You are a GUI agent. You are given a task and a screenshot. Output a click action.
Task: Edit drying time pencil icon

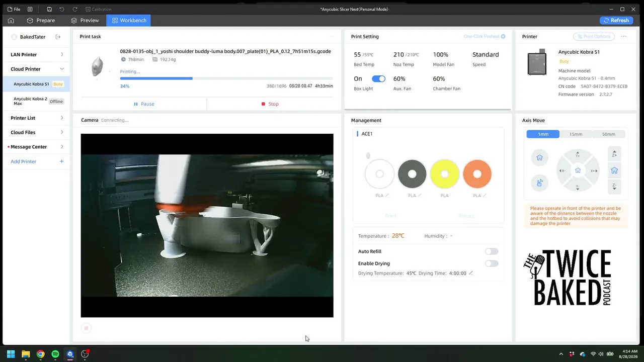point(471,273)
